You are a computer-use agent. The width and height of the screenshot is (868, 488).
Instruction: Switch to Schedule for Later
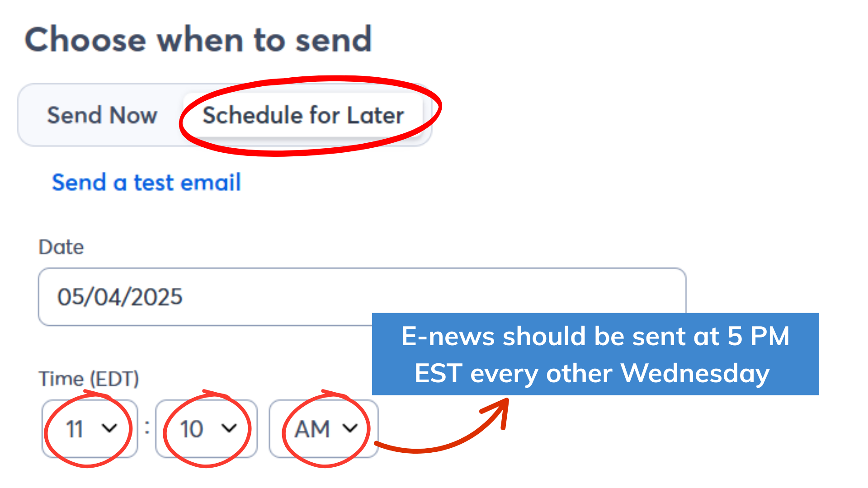click(303, 115)
